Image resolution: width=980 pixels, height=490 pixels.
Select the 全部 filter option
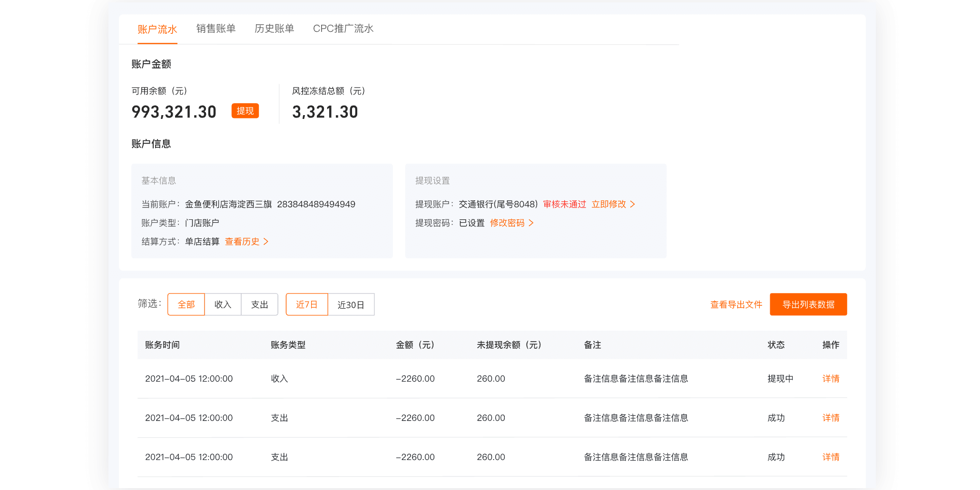click(186, 304)
